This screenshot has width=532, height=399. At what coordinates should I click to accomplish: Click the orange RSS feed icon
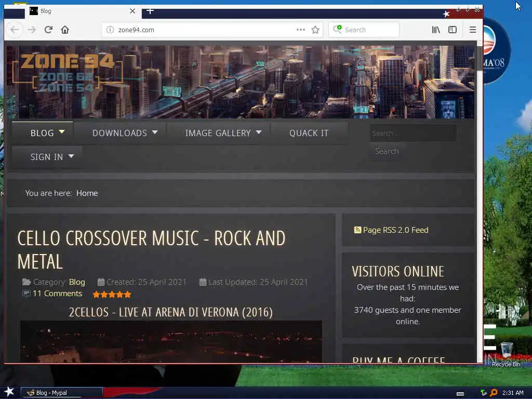point(357,230)
